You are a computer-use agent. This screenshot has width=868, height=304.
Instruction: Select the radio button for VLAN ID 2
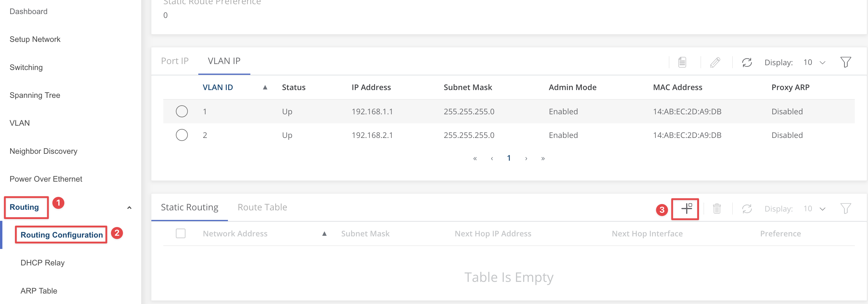tap(182, 135)
